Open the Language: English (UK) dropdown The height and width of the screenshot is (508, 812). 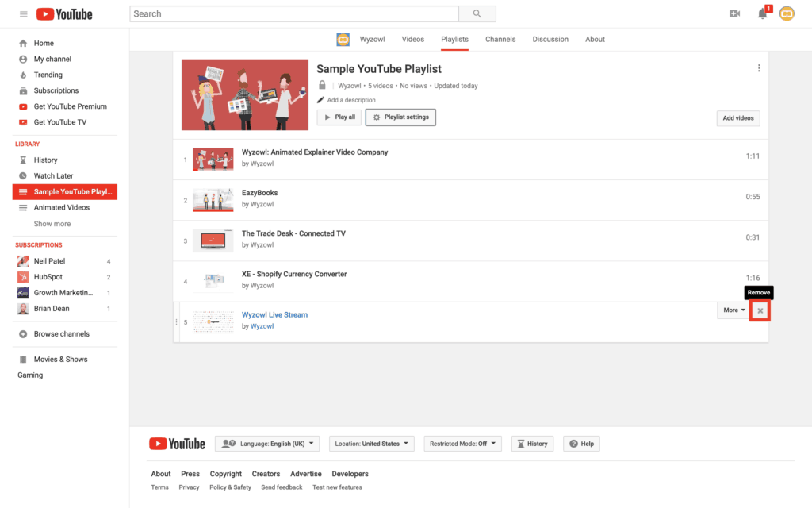tap(267, 444)
